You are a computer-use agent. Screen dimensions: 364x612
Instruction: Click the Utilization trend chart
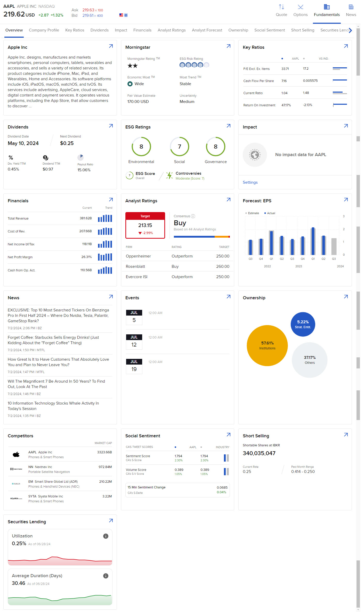pyautogui.click(x=60, y=561)
